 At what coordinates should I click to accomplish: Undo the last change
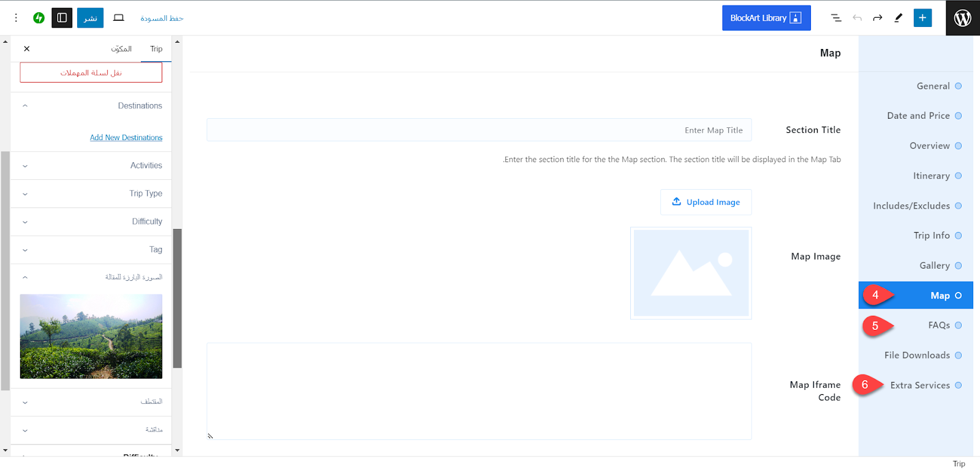(857, 18)
